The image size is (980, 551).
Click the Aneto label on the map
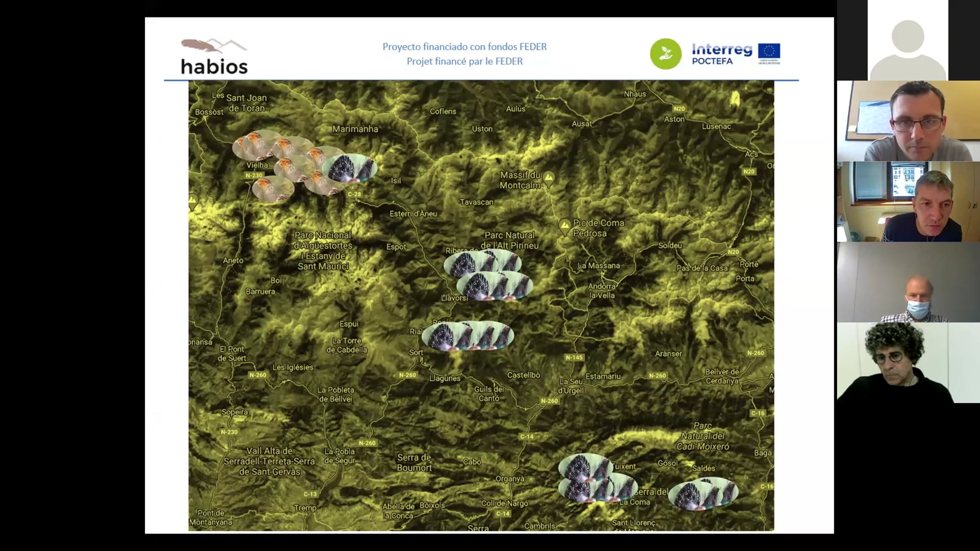tap(233, 260)
